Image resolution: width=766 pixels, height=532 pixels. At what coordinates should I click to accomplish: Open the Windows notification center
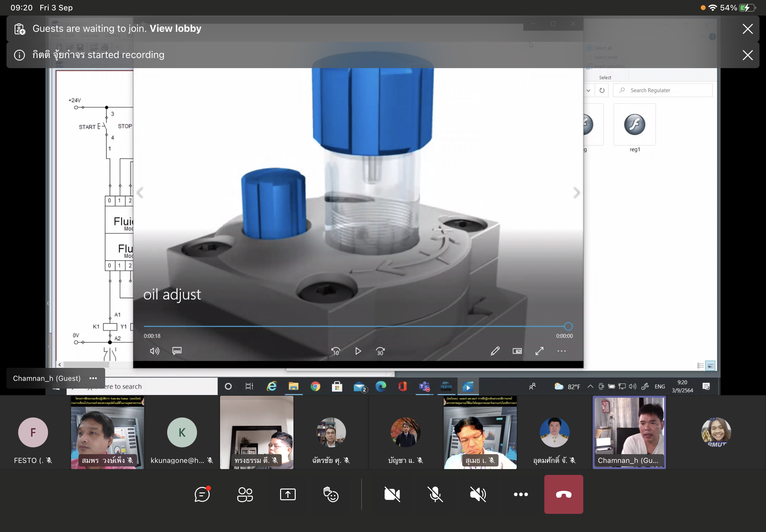706,386
